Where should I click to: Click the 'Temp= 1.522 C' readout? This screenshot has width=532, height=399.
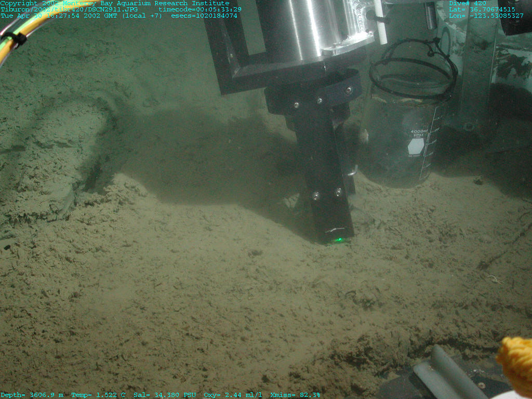(x=98, y=395)
